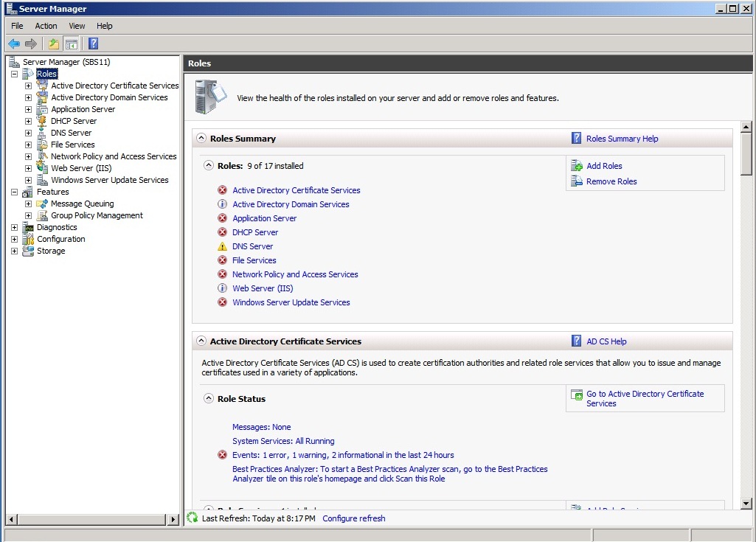Collapse the Roles Summary section chevron

point(201,137)
